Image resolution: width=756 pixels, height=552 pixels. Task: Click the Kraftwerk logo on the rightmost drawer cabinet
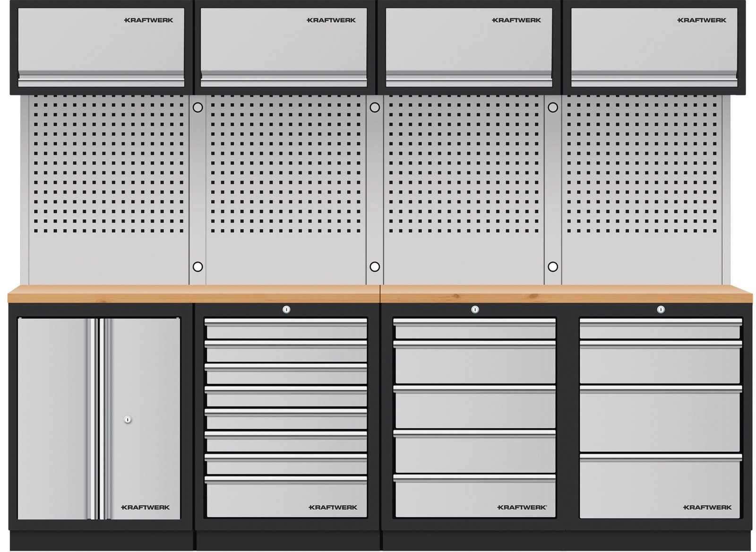click(x=707, y=507)
